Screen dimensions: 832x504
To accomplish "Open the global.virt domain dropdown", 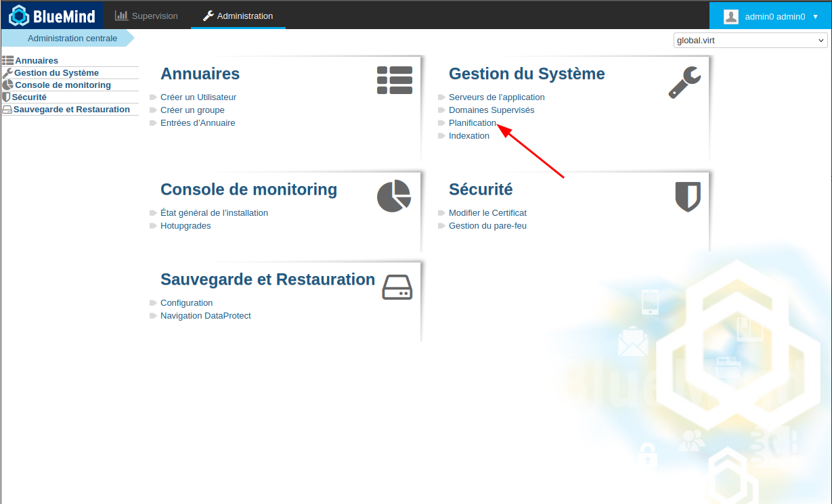I will (x=750, y=41).
